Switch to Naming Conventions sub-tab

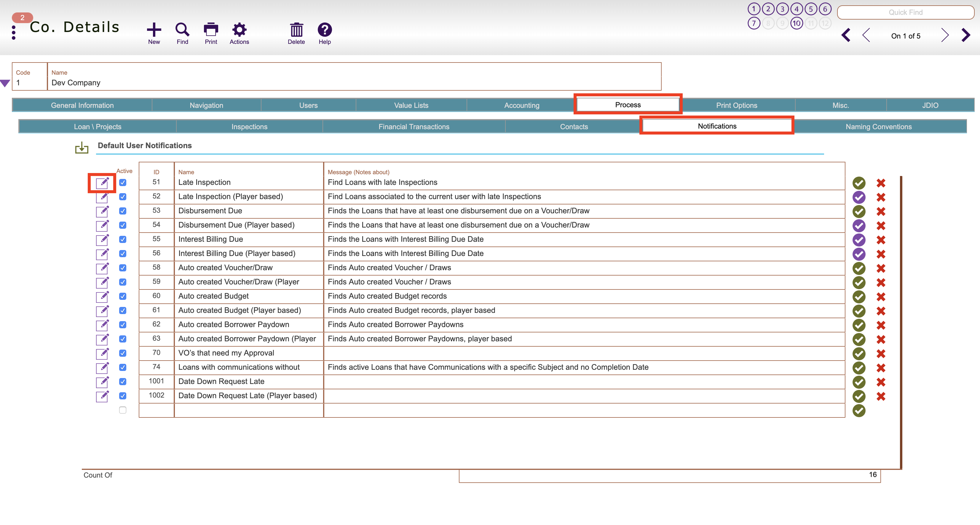pyautogui.click(x=878, y=127)
